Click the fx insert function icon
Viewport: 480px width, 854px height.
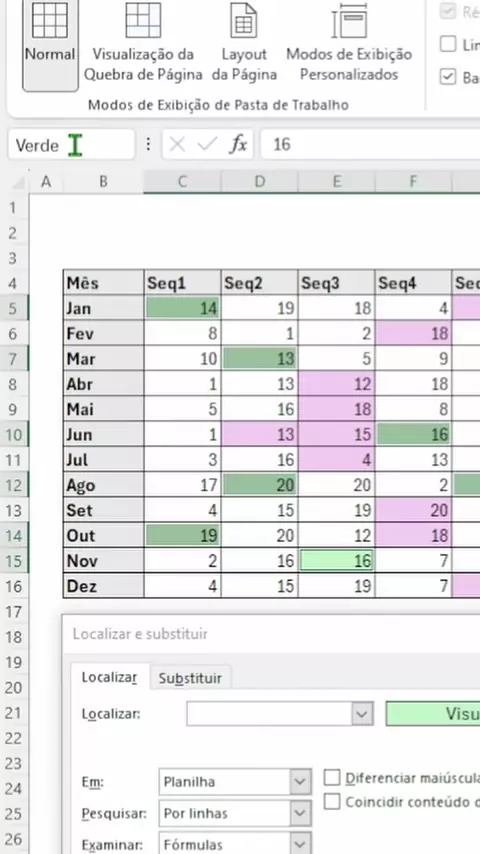238,144
